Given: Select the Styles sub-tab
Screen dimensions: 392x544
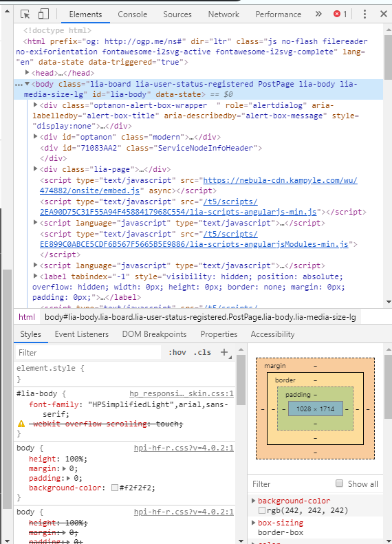Looking at the screenshot, I should 30,334.
